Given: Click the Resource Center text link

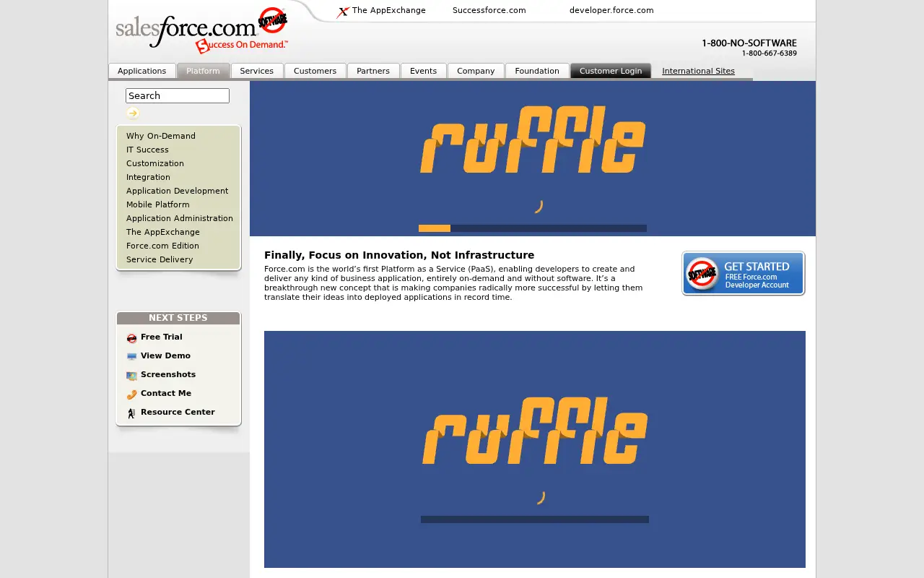Looking at the screenshot, I should click(178, 412).
